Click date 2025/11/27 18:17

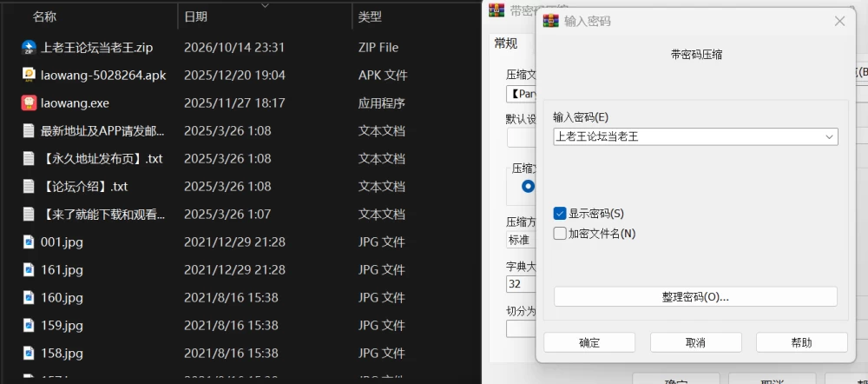234,103
